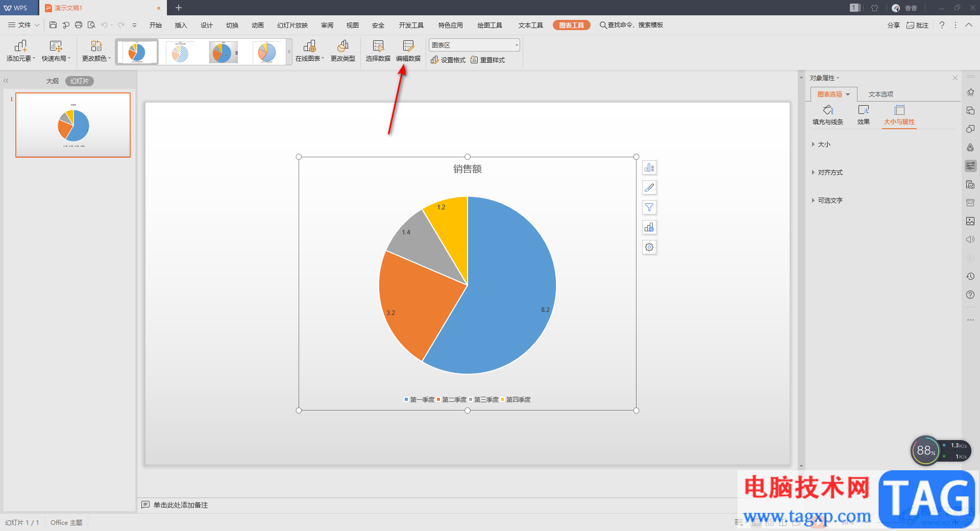Click Edit Data (编辑数据) icon

[x=408, y=51]
